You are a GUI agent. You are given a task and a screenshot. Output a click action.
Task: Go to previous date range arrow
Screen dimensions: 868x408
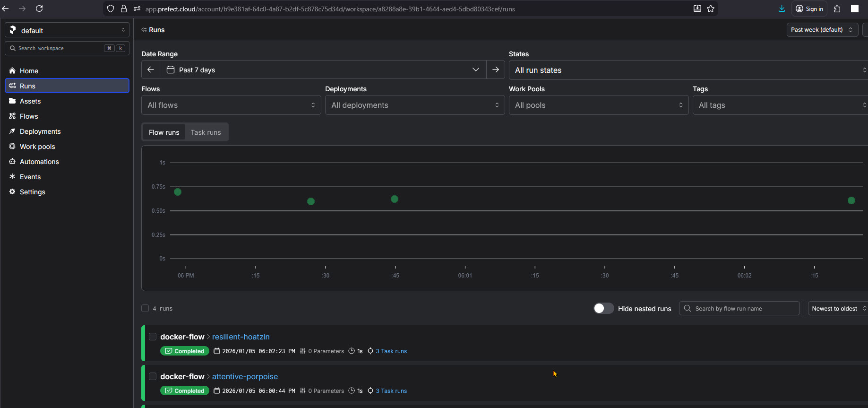click(151, 70)
